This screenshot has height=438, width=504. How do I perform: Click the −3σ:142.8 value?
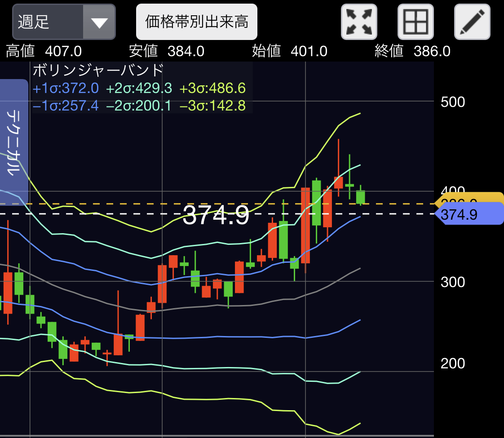(212, 106)
